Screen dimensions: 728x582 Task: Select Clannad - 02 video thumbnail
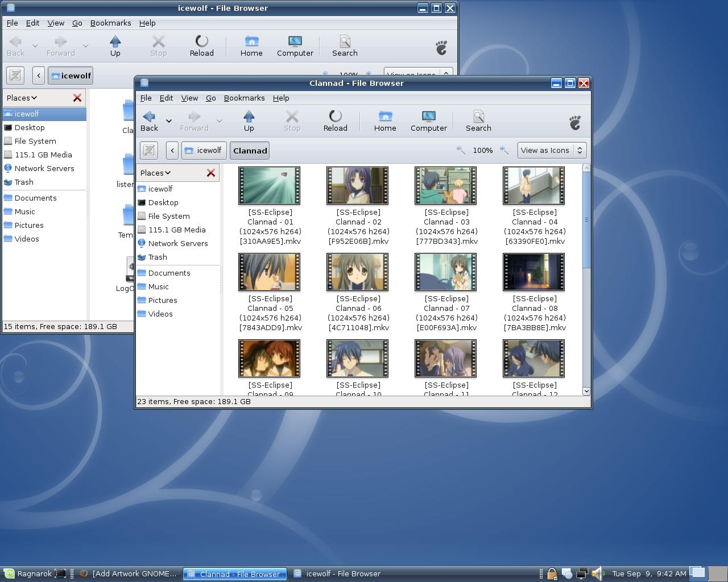pyautogui.click(x=357, y=185)
